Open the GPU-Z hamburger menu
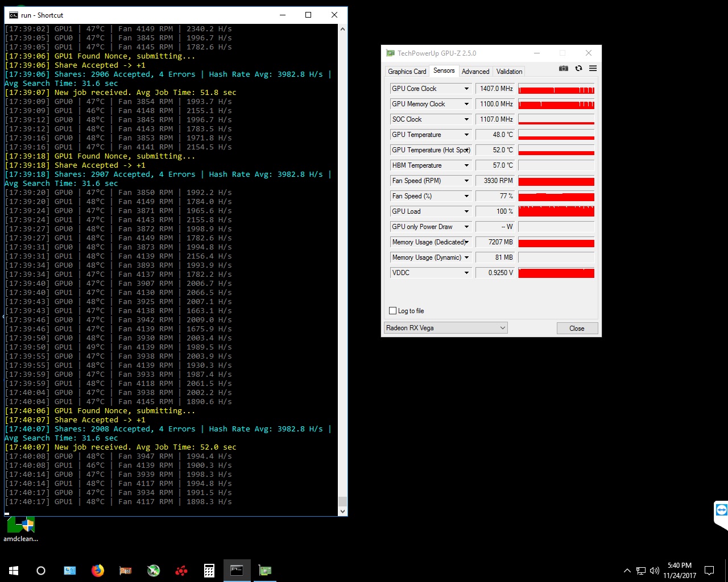 click(593, 69)
